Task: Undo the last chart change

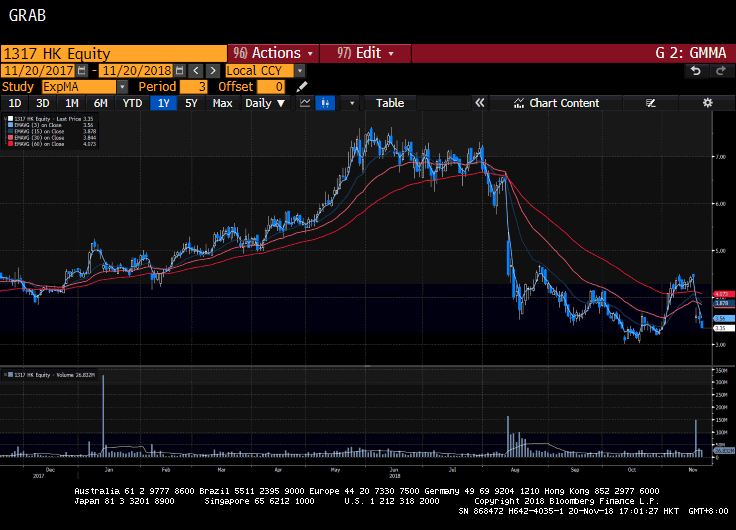Action: (696, 71)
